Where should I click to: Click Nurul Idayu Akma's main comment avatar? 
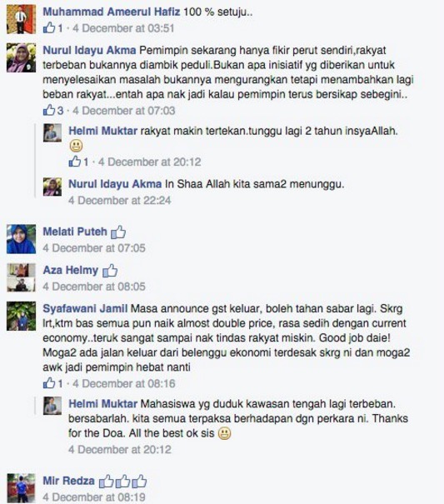[x=21, y=57]
